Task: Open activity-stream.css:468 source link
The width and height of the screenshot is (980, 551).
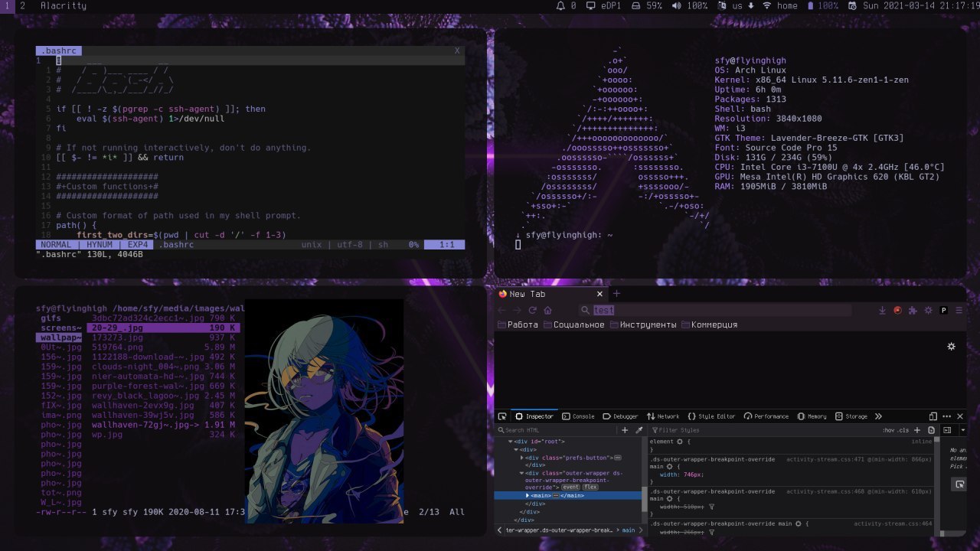Action: [859, 491]
